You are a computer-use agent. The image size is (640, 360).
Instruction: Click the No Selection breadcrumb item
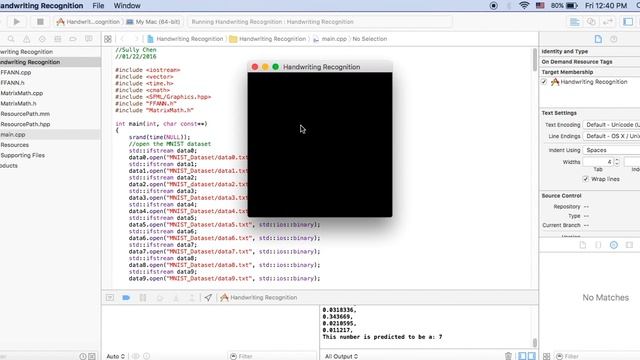point(369,39)
